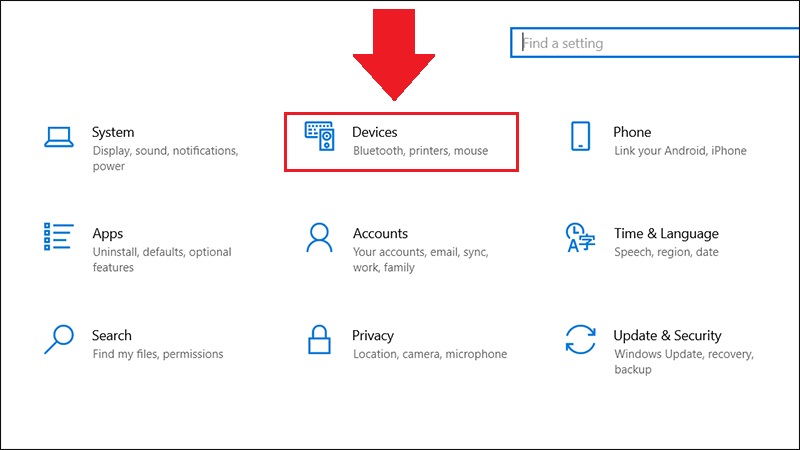This screenshot has height=450, width=800.
Task: Click "Display, sound, notifications, power" text
Action: pyautogui.click(x=165, y=159)
